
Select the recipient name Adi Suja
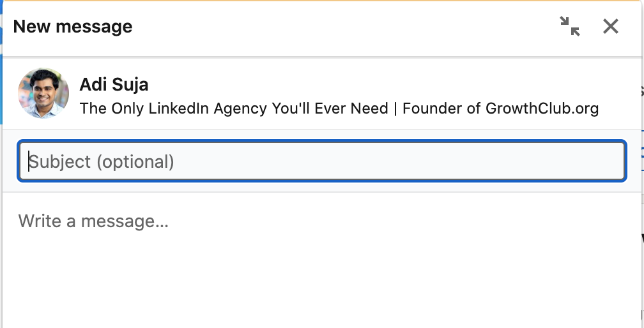114,84
